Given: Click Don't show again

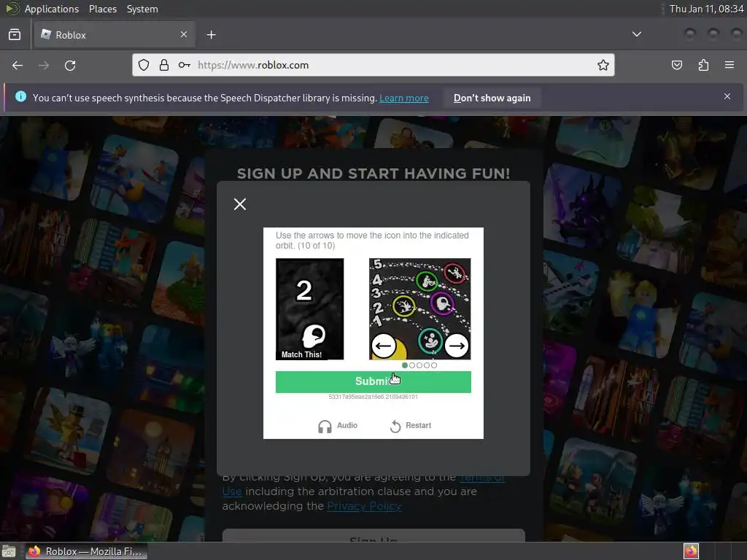Looking at the screenshot, I should tap(492, 98).
